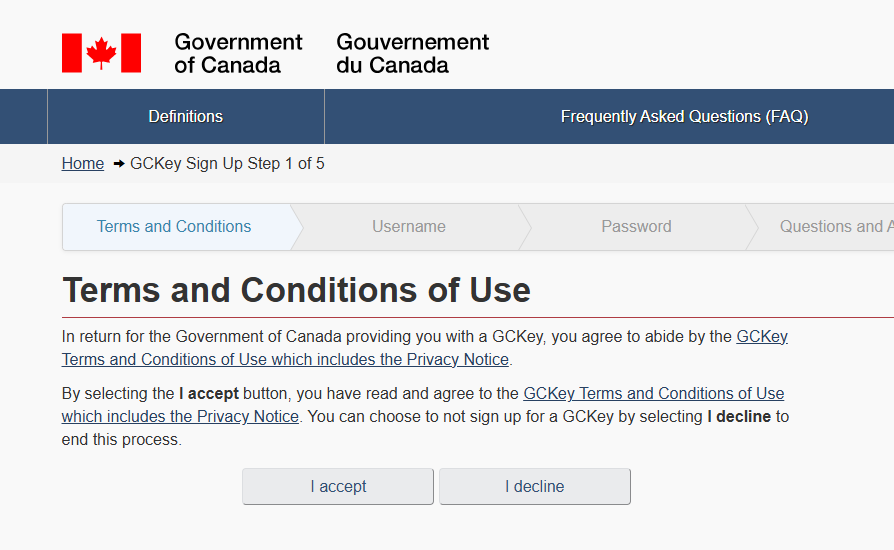The width and height of the screenshot is (894, 550).
Task: Select the Password step tab
Action: click(x=636, y=227)
